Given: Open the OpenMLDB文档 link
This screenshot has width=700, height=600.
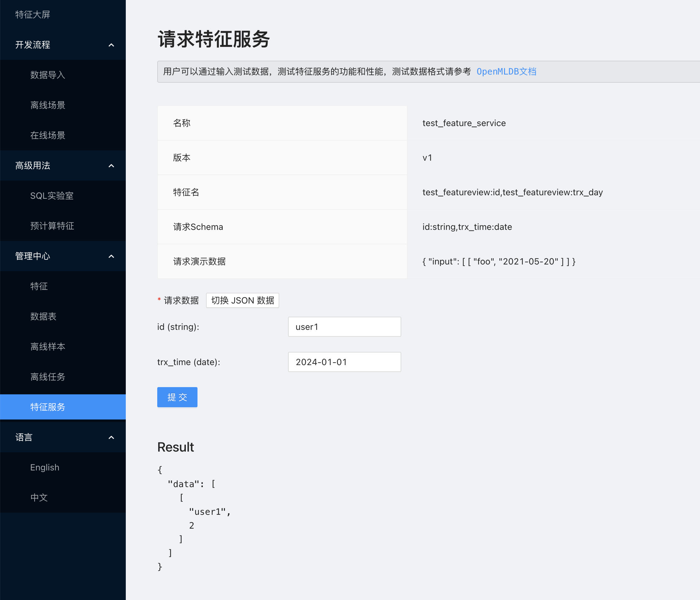Looking at the screenshot, I should tap(506, 71).
